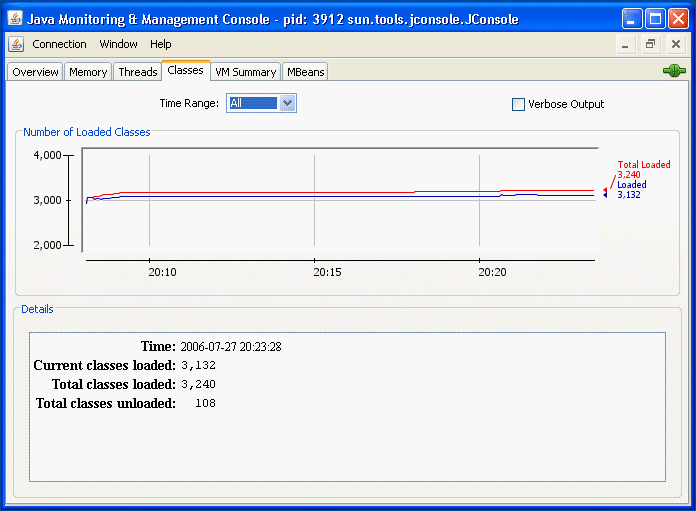Select the Overview tab
Viewport: 696px width, 511px height.
(x=35, y=72)
